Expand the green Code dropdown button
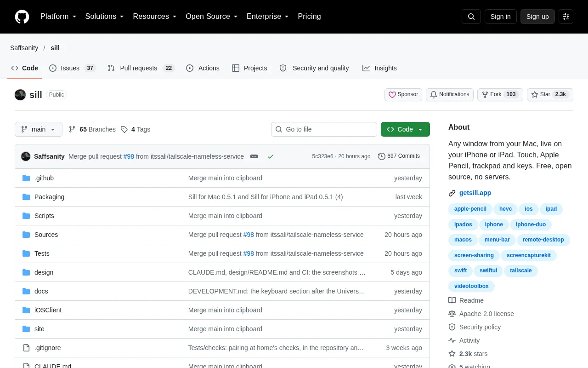 [x=405, y=129]
